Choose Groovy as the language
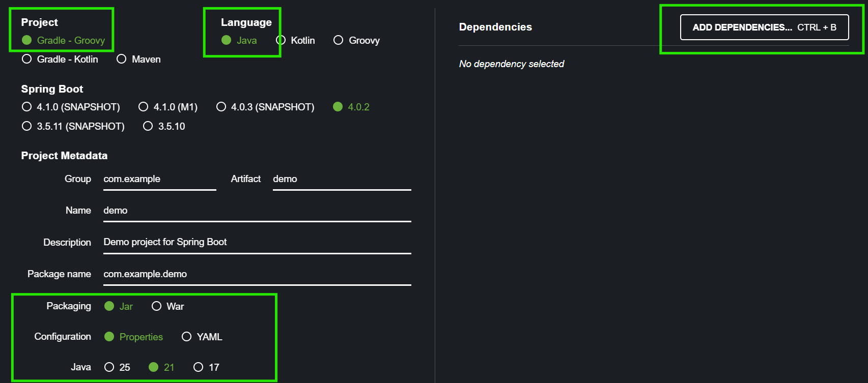Viewport: 868px width, 383px height. 356,40
